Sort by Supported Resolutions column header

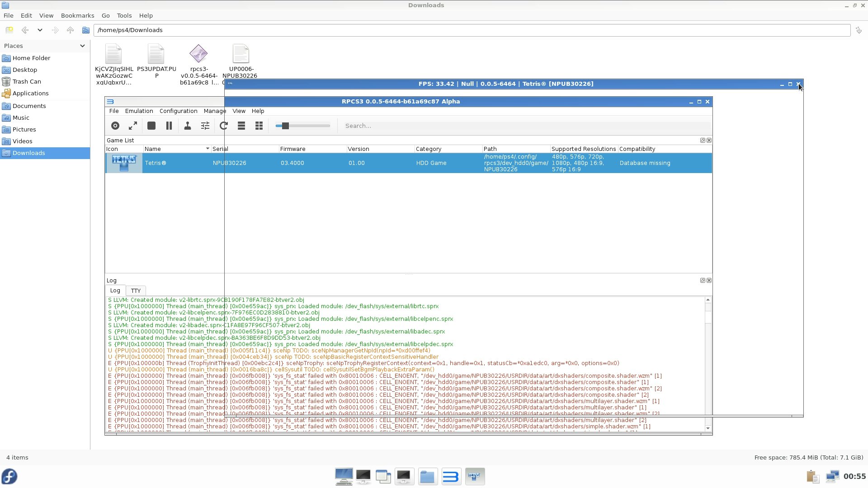point(584,149)
